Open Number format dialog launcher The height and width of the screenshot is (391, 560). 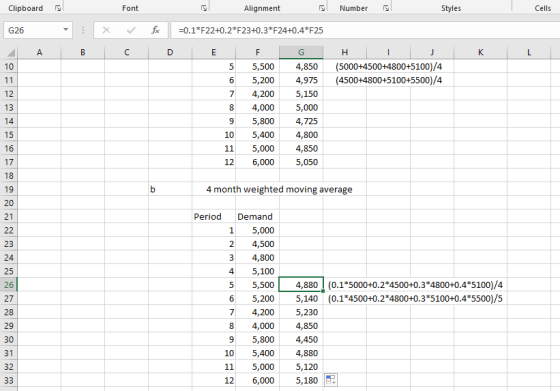tap(386, 8)
